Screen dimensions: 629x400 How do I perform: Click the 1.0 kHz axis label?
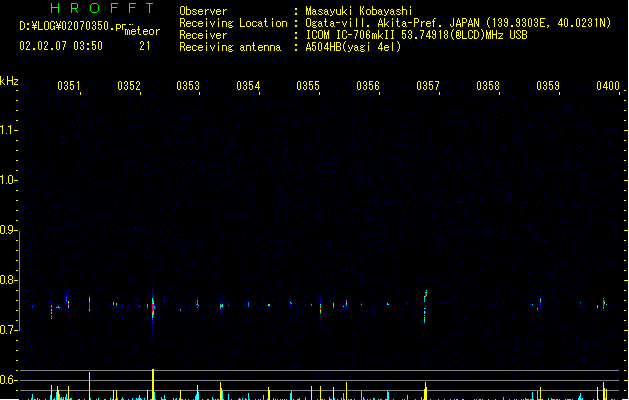pyautogui.click(x=8, y=180)
